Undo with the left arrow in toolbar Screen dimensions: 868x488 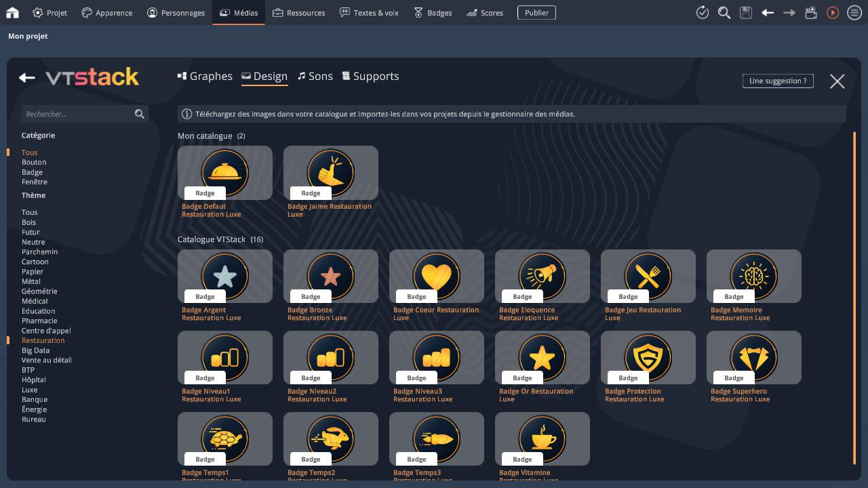click(768, 12)
